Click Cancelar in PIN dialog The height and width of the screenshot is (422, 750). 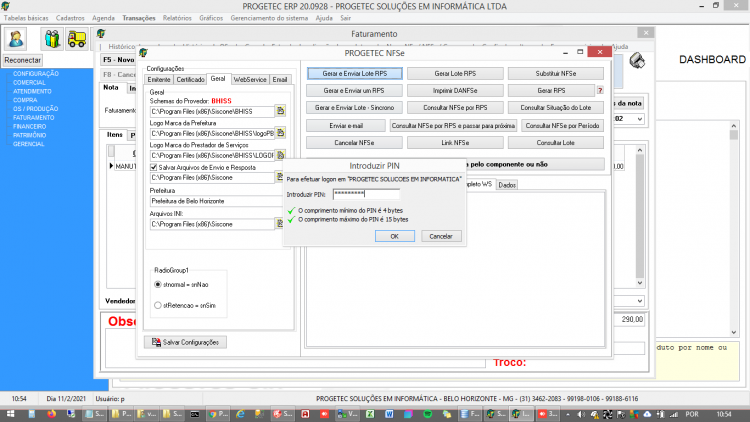click(x=441, y=236)
